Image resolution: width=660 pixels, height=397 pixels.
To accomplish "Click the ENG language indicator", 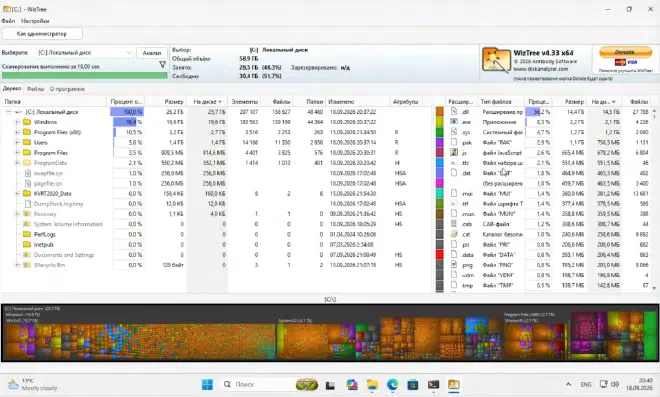I will coord(586,384).
